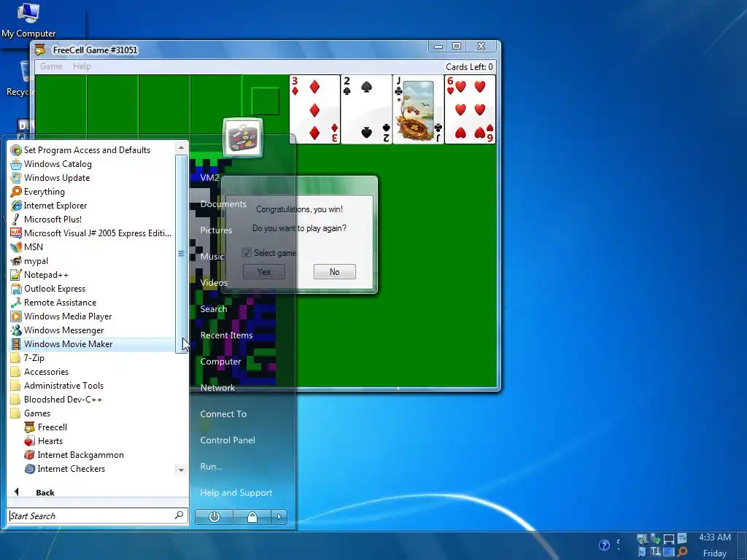Open Run... from Start menu
Image resolution: width=747 pixels, height=560 pixels.
pyautogui.click(x=211, y=466)
